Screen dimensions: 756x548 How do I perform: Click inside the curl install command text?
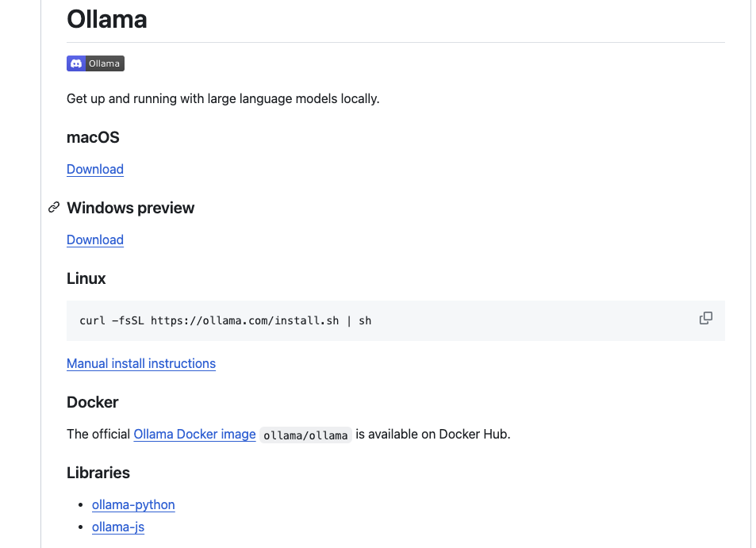(x=225, y=321)
